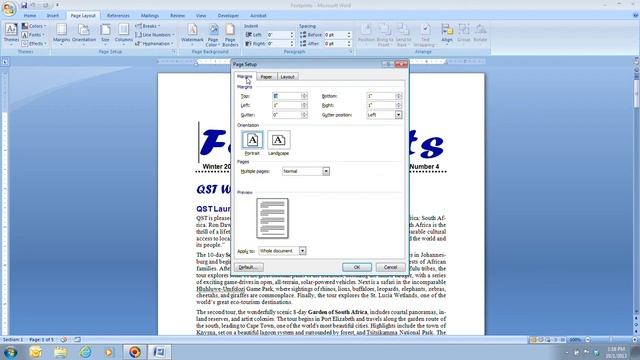Select Portrait orientation
The image size is (640, 360).
click(x=252, y=140)
